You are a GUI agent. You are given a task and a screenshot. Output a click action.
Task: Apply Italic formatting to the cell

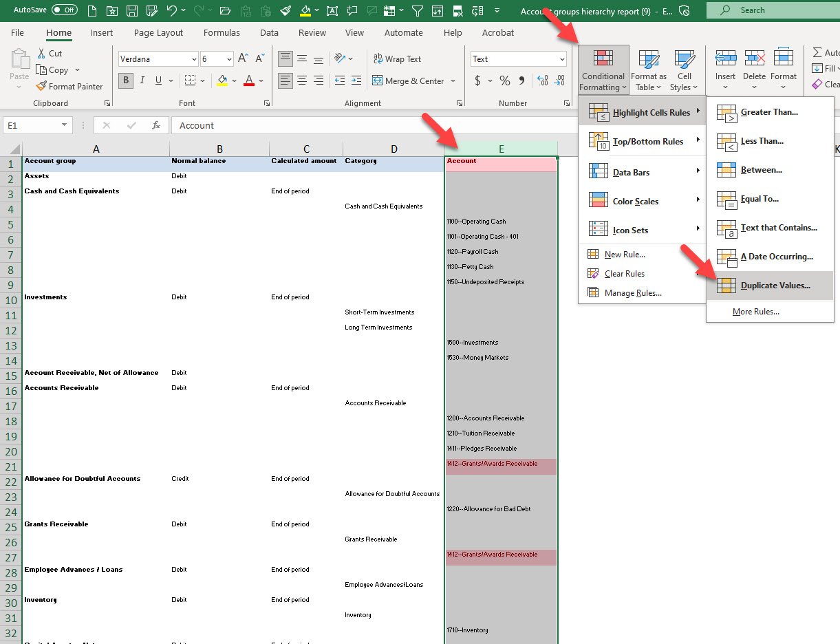pos(142,80)
